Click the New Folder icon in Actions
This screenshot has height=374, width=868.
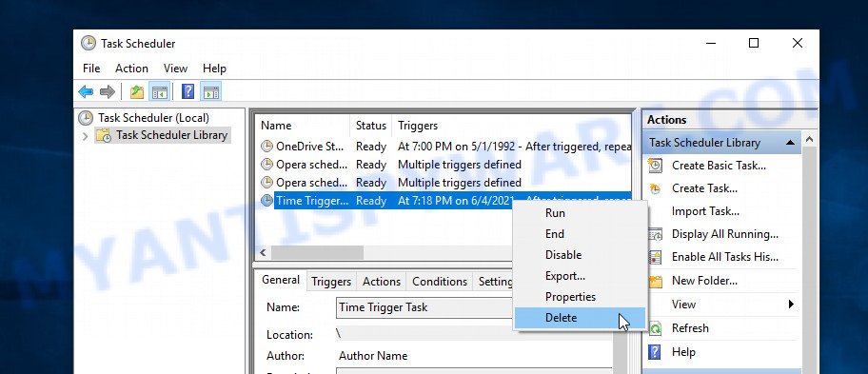656,281
